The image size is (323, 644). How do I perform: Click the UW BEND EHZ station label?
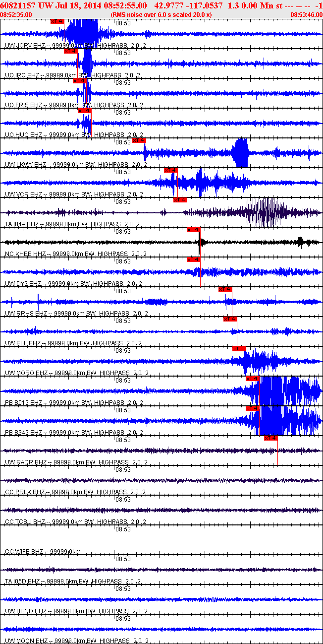[76, 611]
